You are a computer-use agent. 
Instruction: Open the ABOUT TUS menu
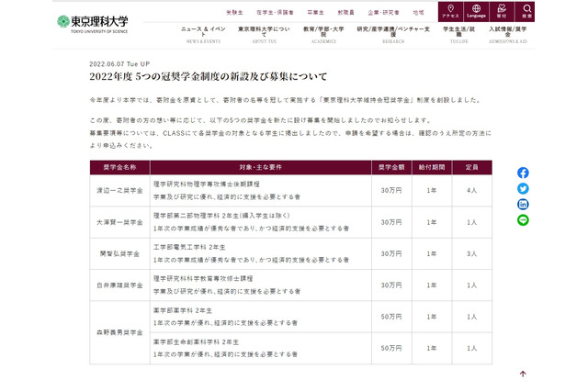pyautogui.click(x=264, y=35)
